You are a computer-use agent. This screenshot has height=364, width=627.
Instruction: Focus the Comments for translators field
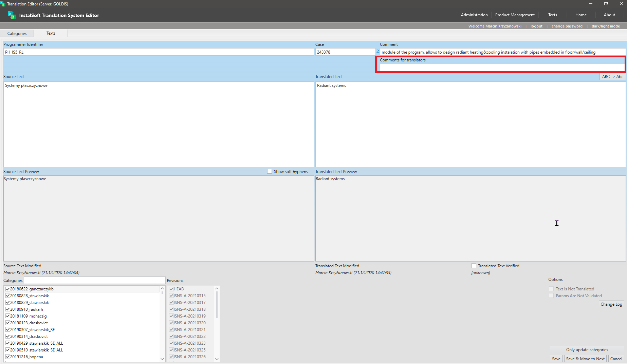pyautogui.click(x=502, y=68)
